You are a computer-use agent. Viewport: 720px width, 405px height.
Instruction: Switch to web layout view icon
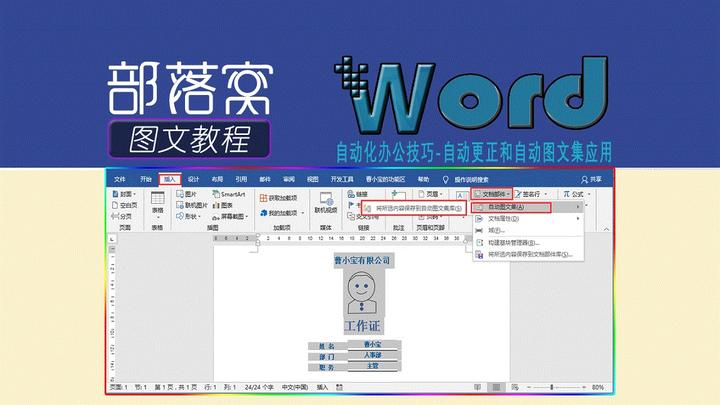[515, 388]
